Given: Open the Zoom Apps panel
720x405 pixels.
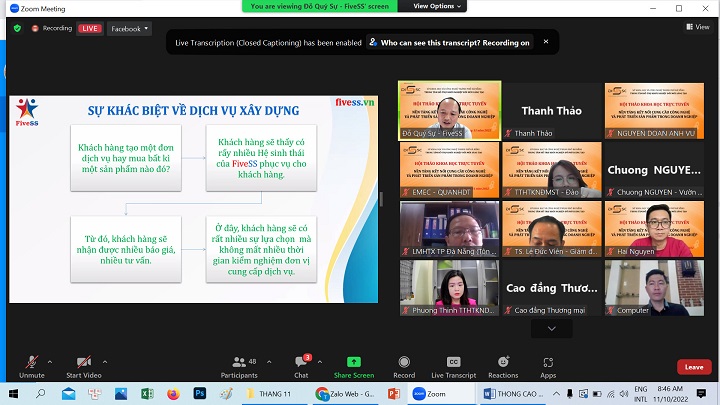Looking at the screenshot, I should 548,366.
